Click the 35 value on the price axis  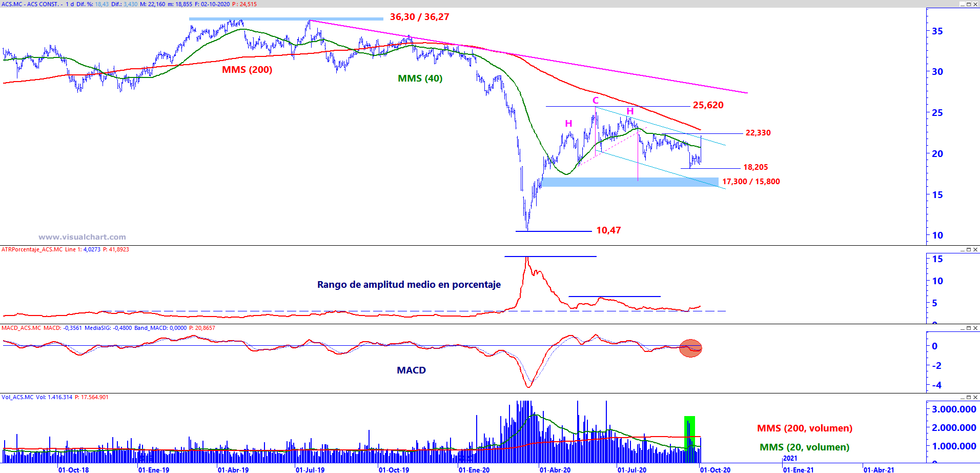point(937,31)
